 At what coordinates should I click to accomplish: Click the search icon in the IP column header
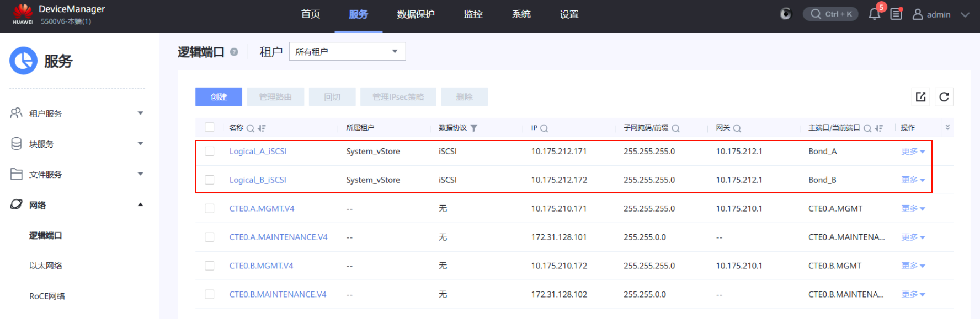[x=544, y=128]
